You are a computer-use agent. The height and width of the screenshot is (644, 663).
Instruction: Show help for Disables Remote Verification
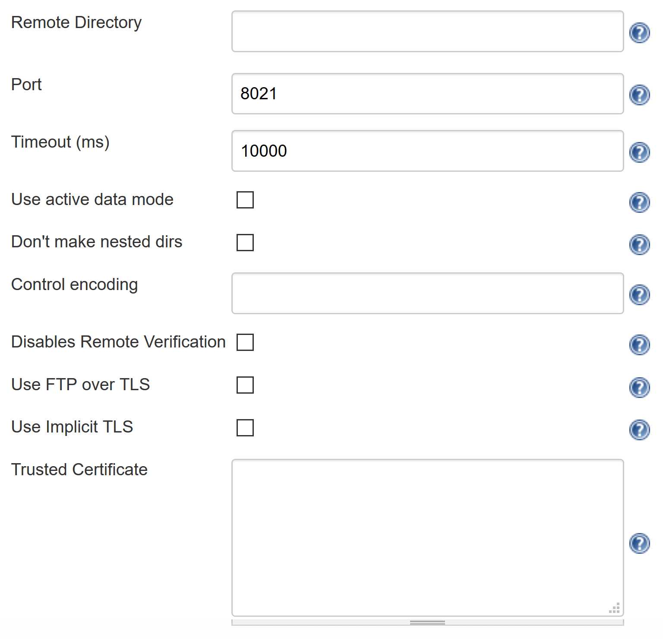tap(639, 345)
